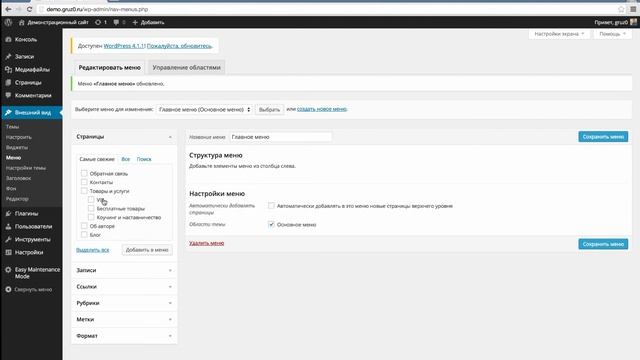The height and width of the screenshot is (360, 640).
Task: Expand the Ссылки panel
Action: click(124, 287)
